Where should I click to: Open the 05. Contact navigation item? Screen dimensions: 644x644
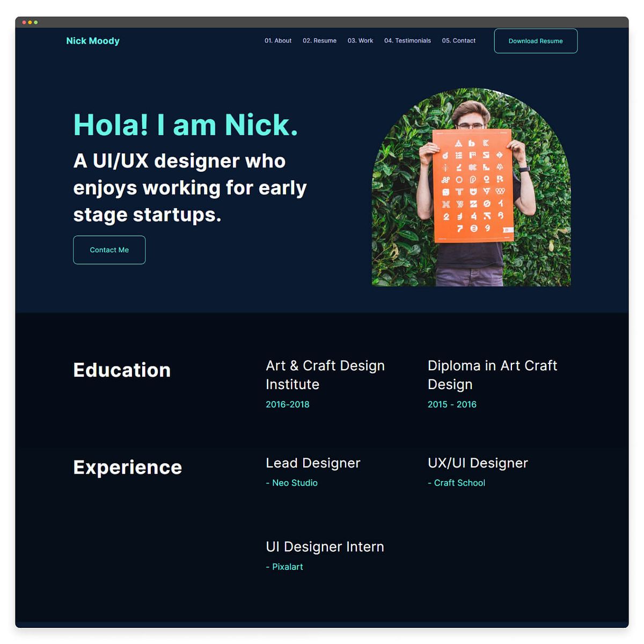pos(459,40)
